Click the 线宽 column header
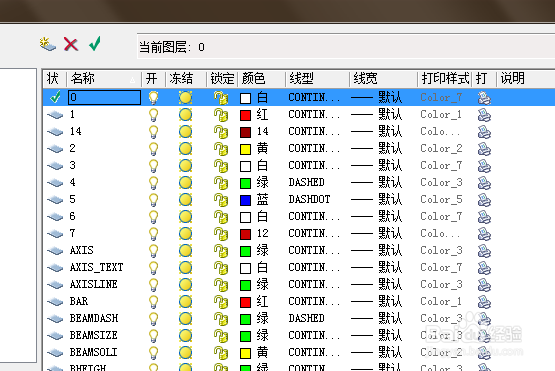 pyautogui.click(x=384, y=79)
